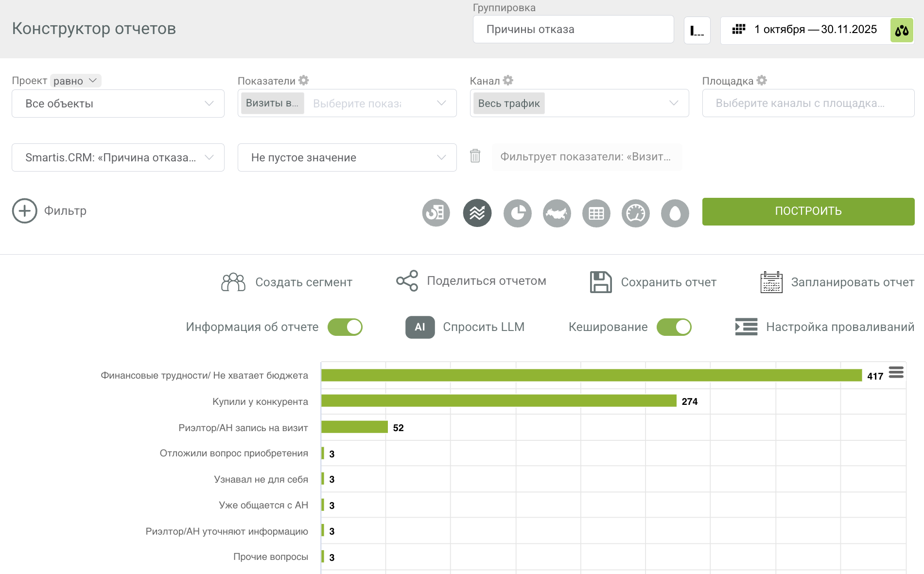924x574 pixels.
Task: Select the pie chart visualization icon
Action: tap(517, 213)
